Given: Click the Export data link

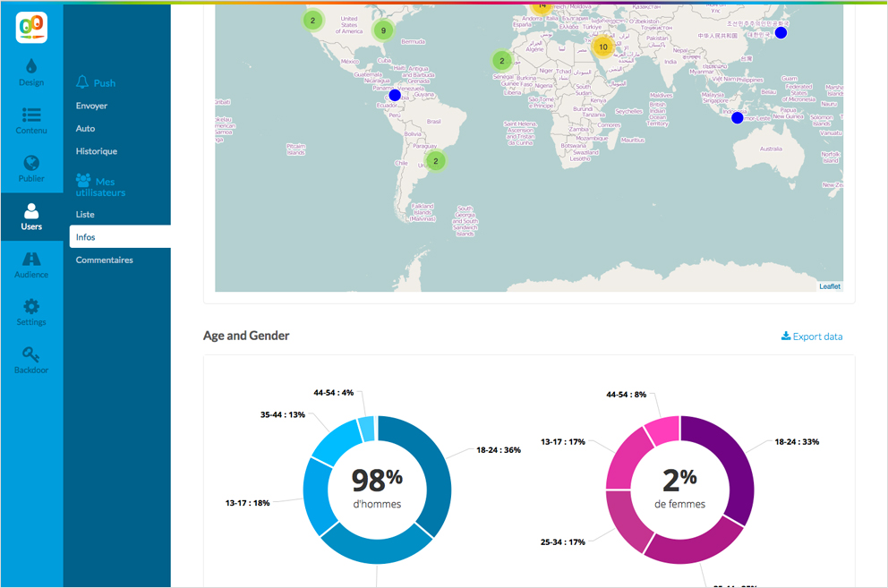Looking at the screenshot, I should point(812,337).
